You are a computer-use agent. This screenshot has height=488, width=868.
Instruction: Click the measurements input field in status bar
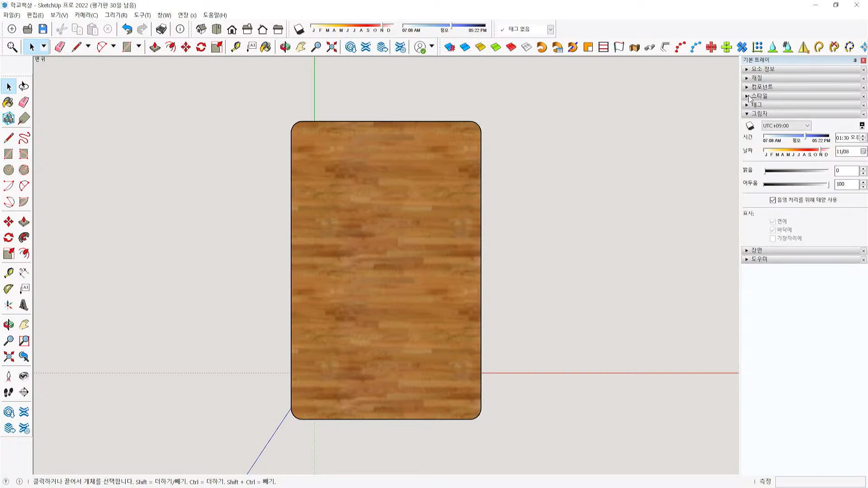tap(820, 482)
